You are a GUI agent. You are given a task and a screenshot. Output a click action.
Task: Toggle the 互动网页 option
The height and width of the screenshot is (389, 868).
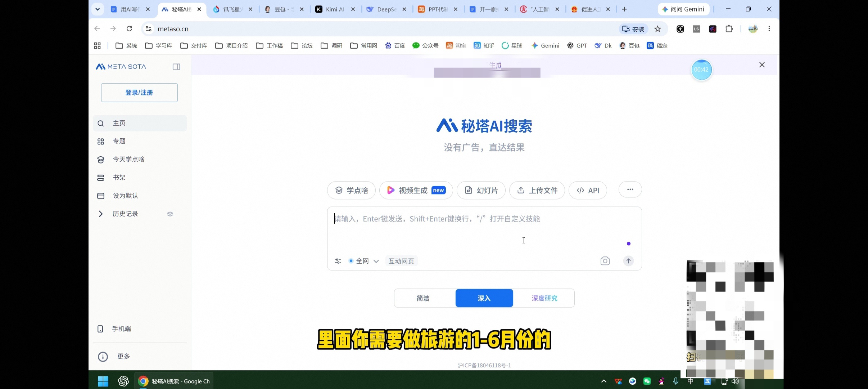click(401, 261)
